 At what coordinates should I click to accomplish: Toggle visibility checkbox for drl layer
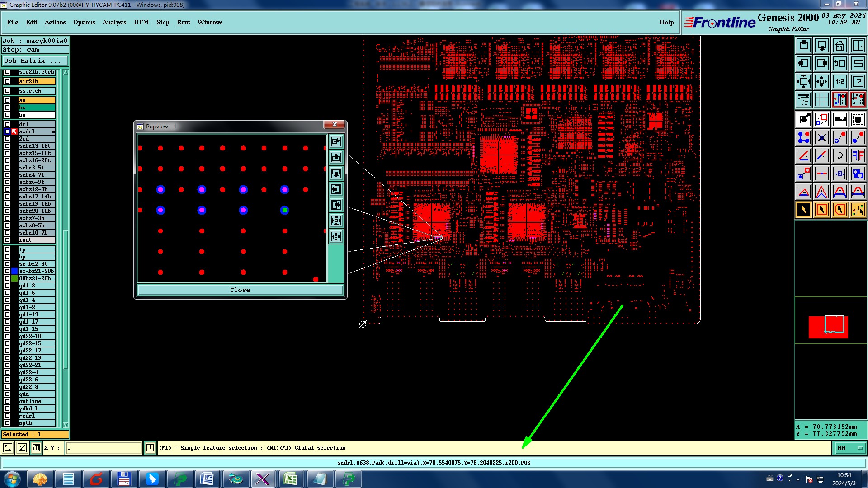pyautogui.click(x=7, y=124)
